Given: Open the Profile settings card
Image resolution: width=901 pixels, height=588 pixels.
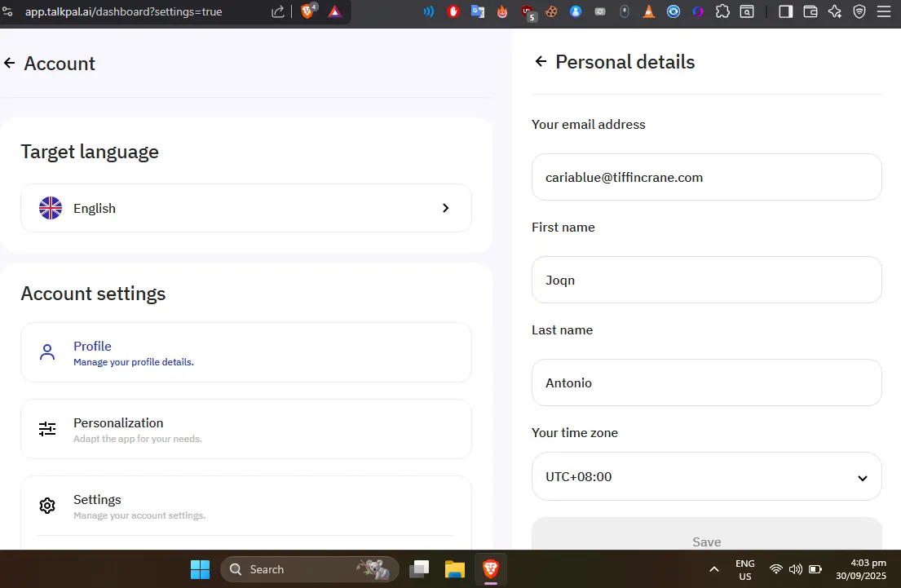Looking at the screenshot, I should pyautogui.click(x=246, y=352).
